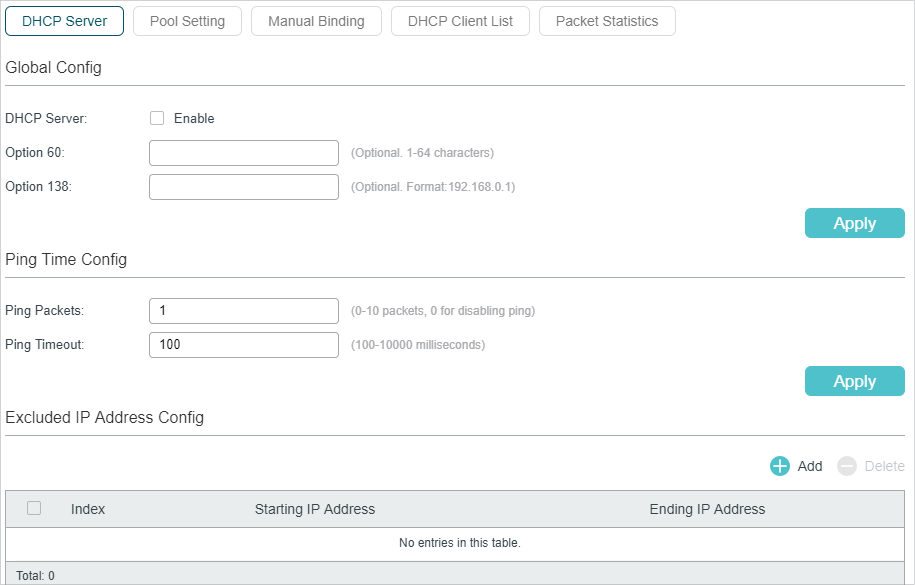This screenshot has width=915, height=585.
Task: View the Packet Statistics tab
Action: tap(607, 21)
